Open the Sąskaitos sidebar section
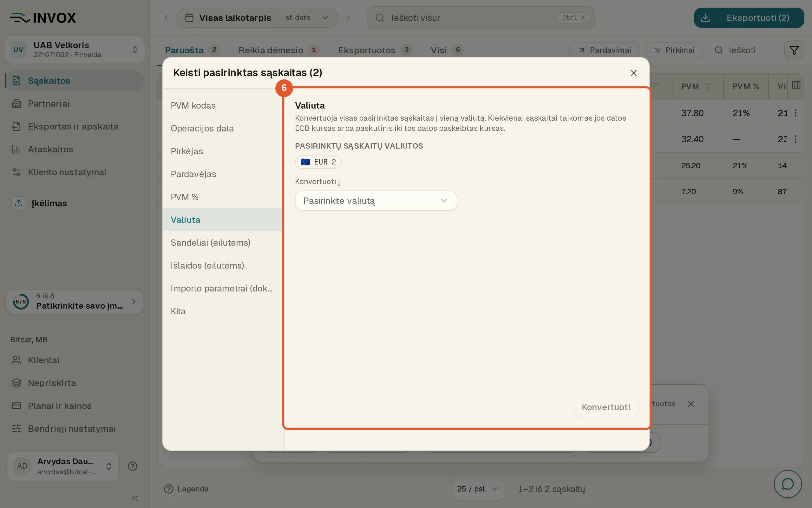Screen dimensions: 812x508 (75, 81)
